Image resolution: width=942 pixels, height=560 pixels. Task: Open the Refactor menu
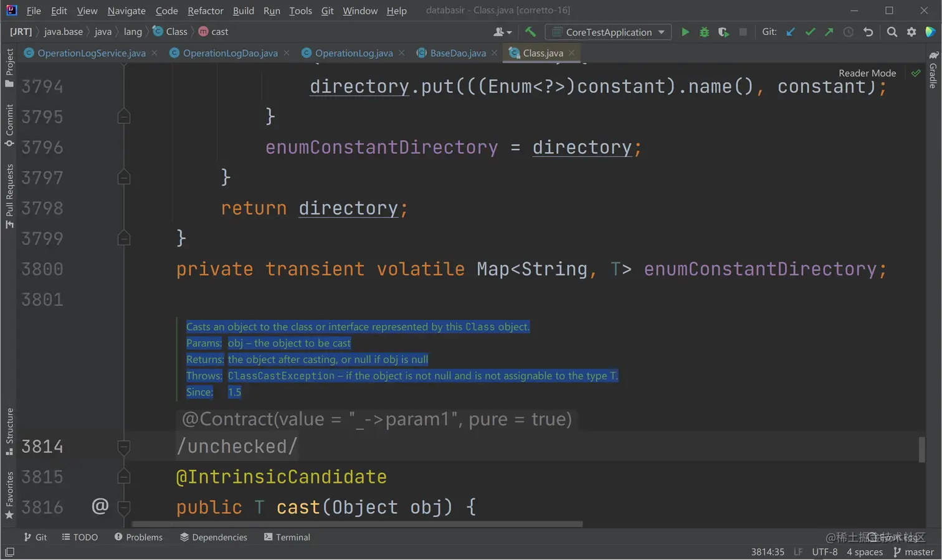tap(206, 11)
